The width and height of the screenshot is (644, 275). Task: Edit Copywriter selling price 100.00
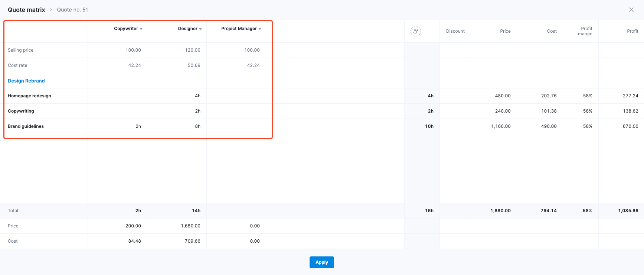(133, 50)
